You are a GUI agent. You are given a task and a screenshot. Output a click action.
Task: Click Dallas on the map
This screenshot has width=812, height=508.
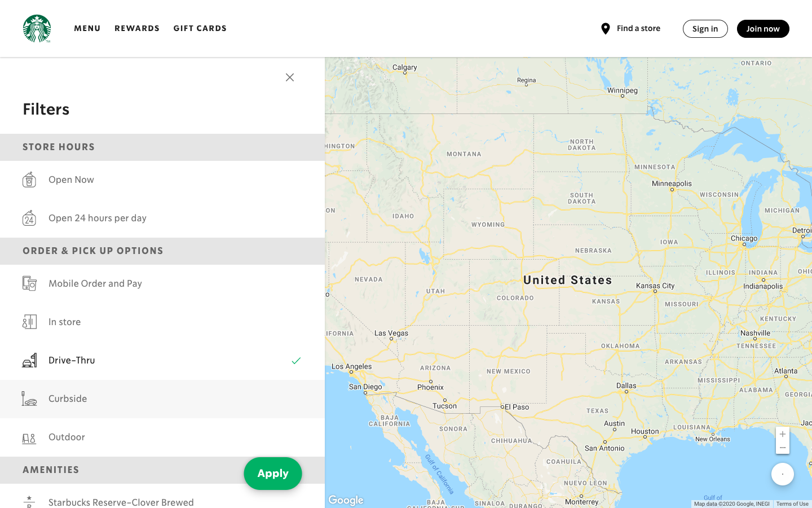pyautogui.click(x=626, y=386)
